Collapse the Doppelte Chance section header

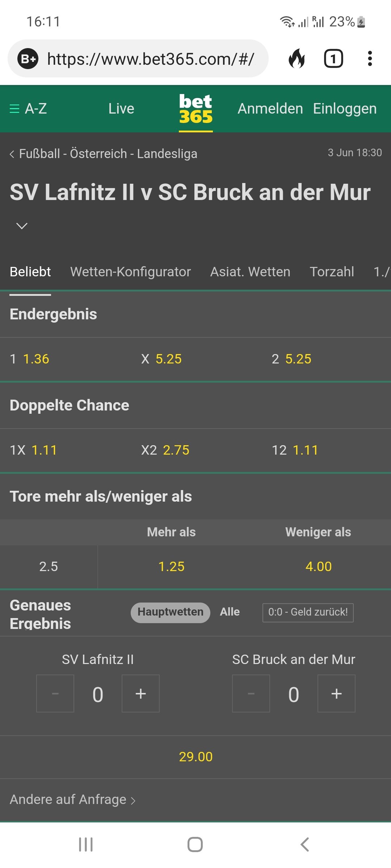[195, 405]
